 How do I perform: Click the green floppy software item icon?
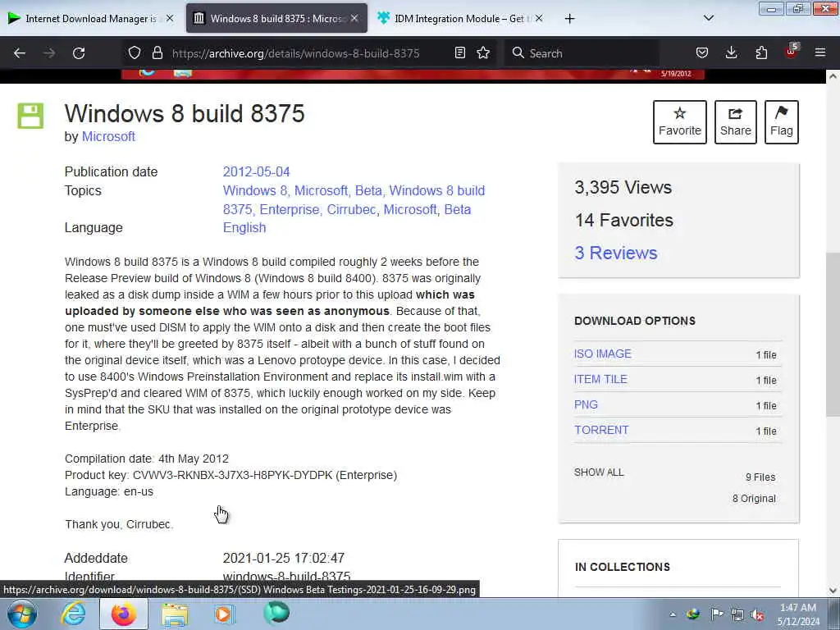point(30,116)
